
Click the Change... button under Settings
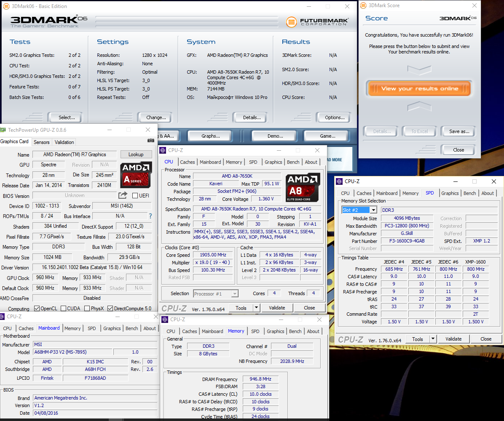tap(156, 117)
